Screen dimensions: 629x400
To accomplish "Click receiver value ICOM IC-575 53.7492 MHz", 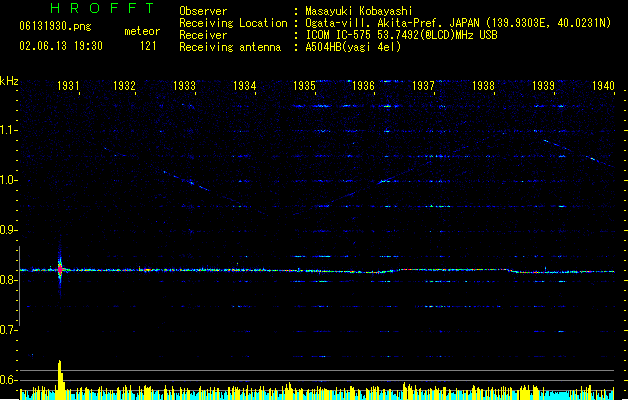I will click(401, 35).
